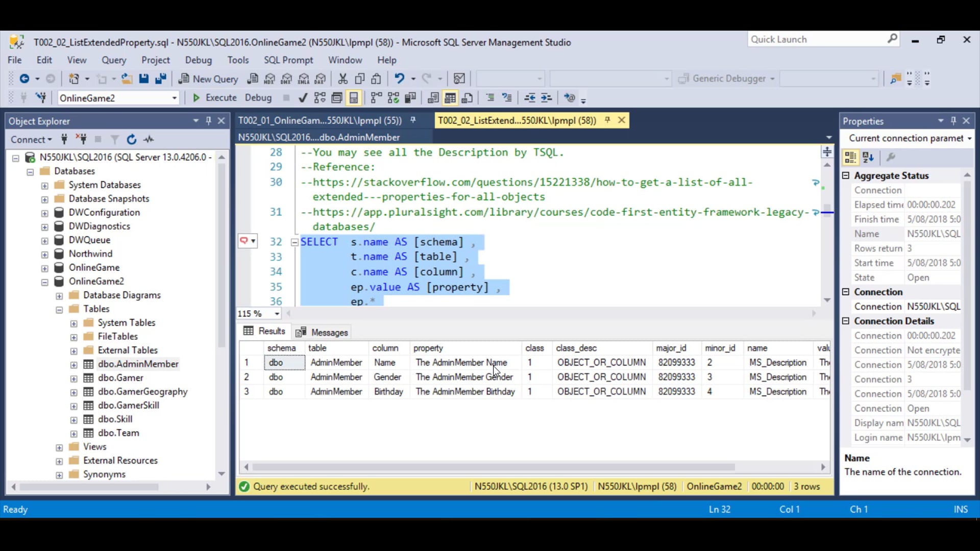This screenshot has width=980, height=551.
Task: Click the Debug button
Action: (x=258, y=97)
